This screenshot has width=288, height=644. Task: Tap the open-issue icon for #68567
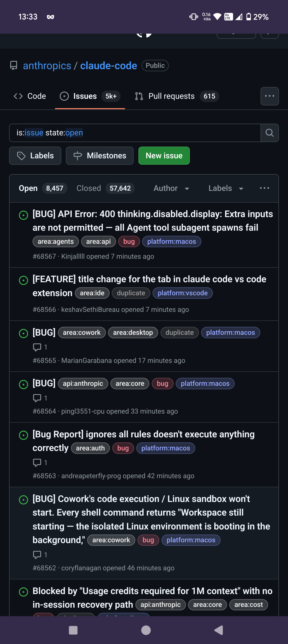pos(23,215)
